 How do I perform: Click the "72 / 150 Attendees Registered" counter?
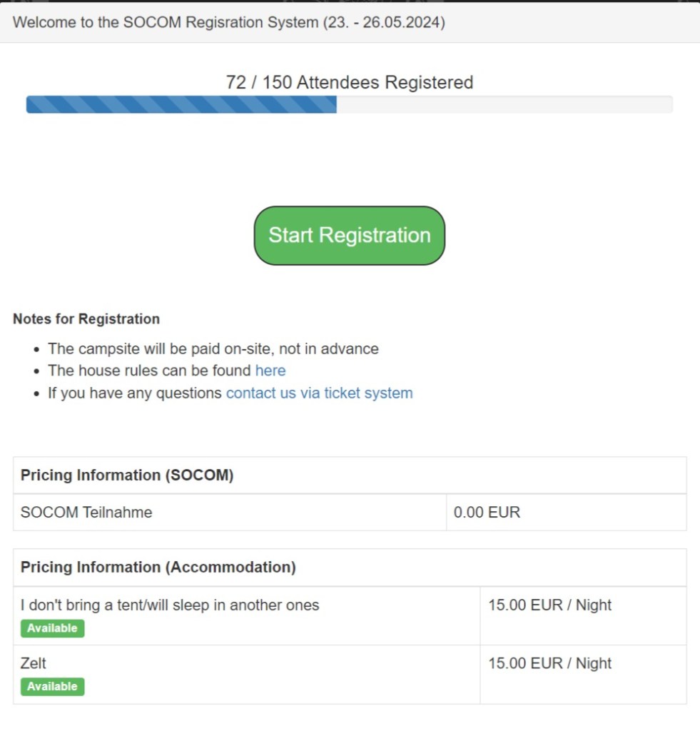pyautogui.click(x=349, y=83)
